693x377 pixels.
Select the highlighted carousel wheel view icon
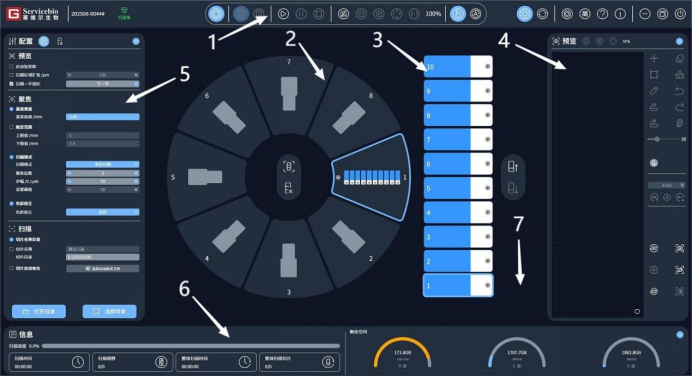click(525, 14)
